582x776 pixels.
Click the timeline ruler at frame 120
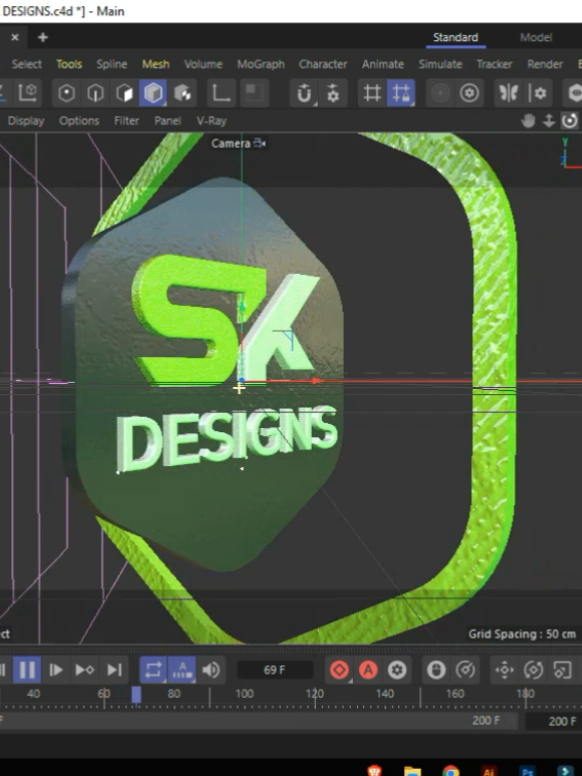[315, 694]
